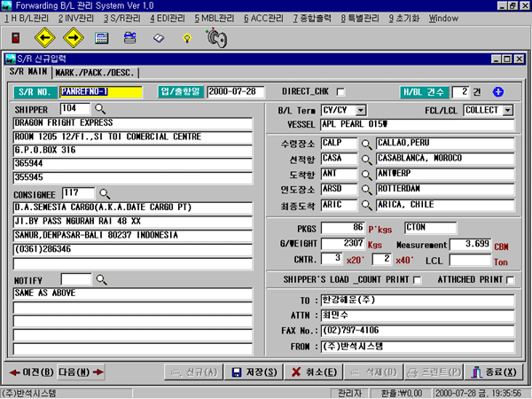Screen dimensions: 532x399
Task: Toggle the DIRECT_CHK checkbox
Action: pos(340,92)
